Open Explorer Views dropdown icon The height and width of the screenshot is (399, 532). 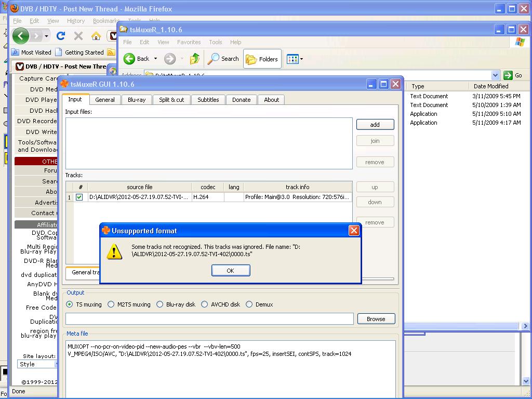pyautogui.click(x=295, y=59)
